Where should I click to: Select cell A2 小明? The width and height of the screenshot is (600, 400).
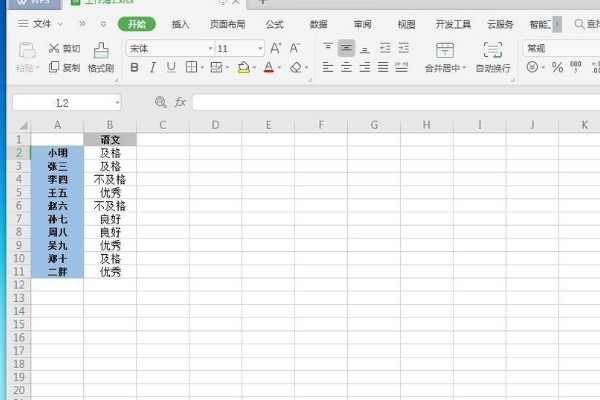pos(57,153)
